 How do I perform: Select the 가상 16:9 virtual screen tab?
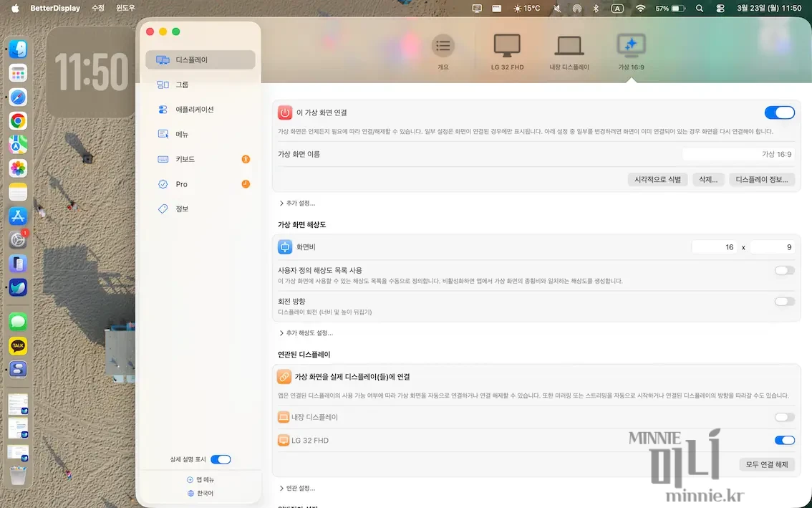pyautogui.click(x=631, y=52)
